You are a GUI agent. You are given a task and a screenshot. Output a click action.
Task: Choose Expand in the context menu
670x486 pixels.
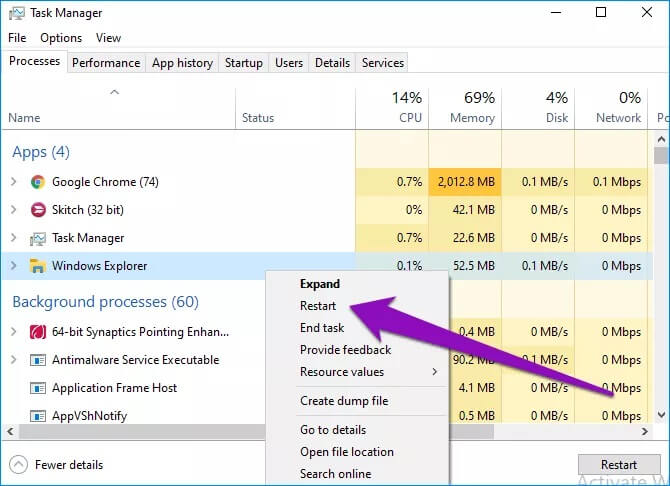[320, 284]
